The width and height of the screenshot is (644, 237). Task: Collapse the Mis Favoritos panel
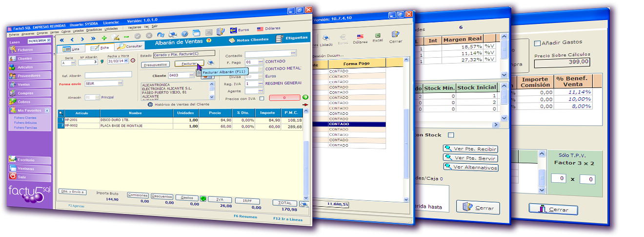46,110
